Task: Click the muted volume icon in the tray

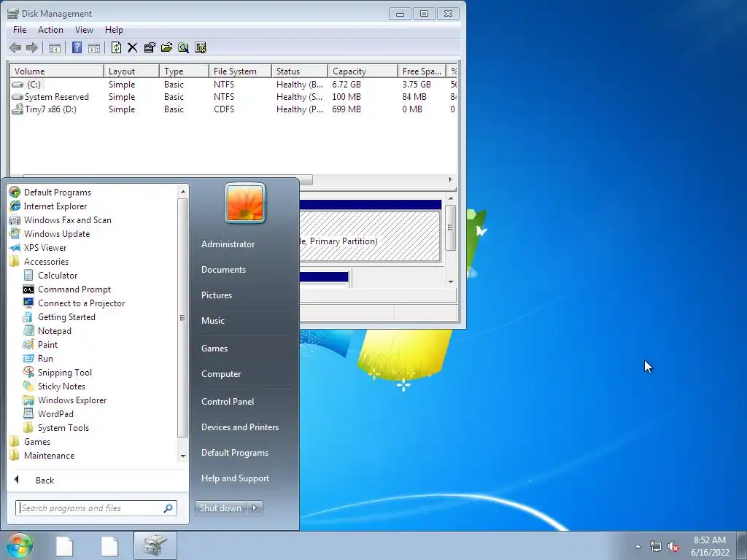Action: click(x=673, y=547)
